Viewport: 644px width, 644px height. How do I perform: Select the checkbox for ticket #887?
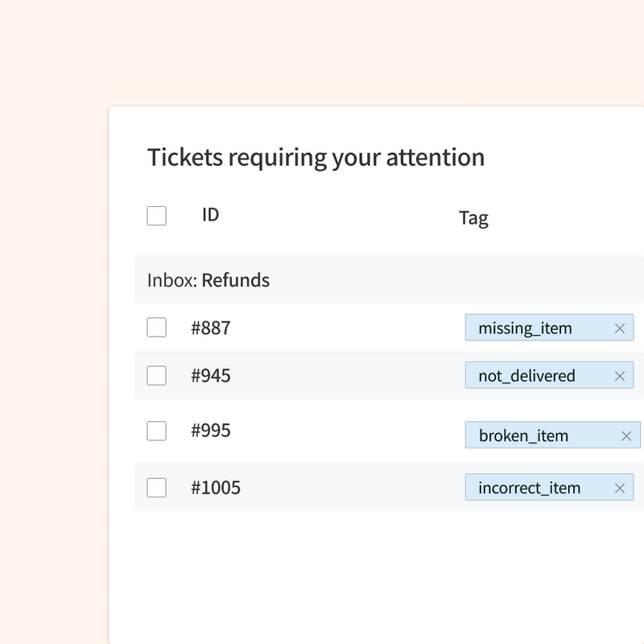coord(156,328)
